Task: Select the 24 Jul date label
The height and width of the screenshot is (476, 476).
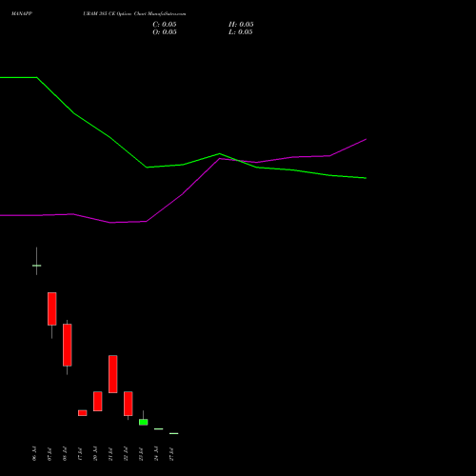Action: pyautogui.click(x=156, y=453)
